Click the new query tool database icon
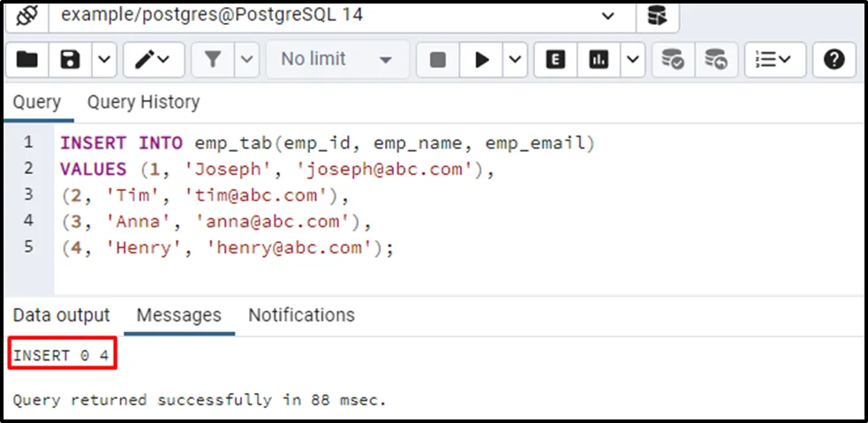 coord(657,16)
